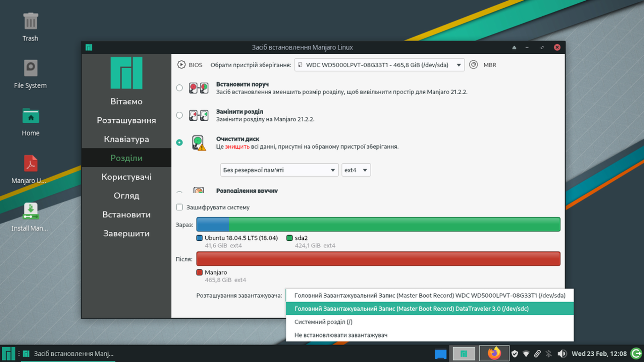Open the network tray icon
Viewport: 644px width, 362px height.
pyautogui.click(x=526, y=354)
